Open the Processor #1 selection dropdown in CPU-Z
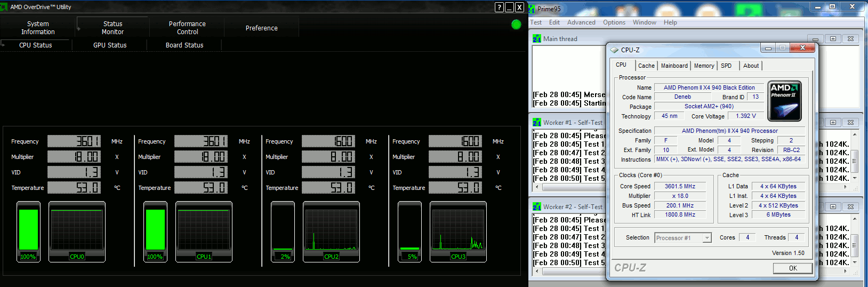Viewport: 868px width, 287px height. (x=707, y=238)
